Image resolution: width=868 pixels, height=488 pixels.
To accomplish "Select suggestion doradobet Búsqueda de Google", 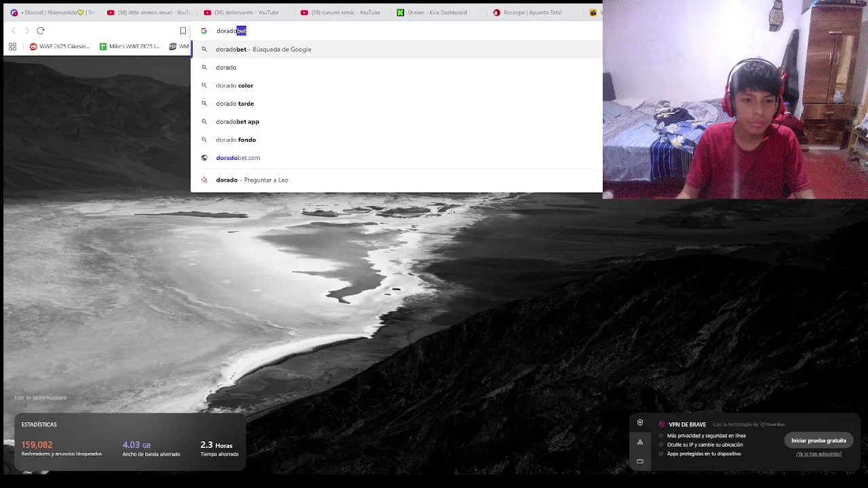I will pos(397,49).
